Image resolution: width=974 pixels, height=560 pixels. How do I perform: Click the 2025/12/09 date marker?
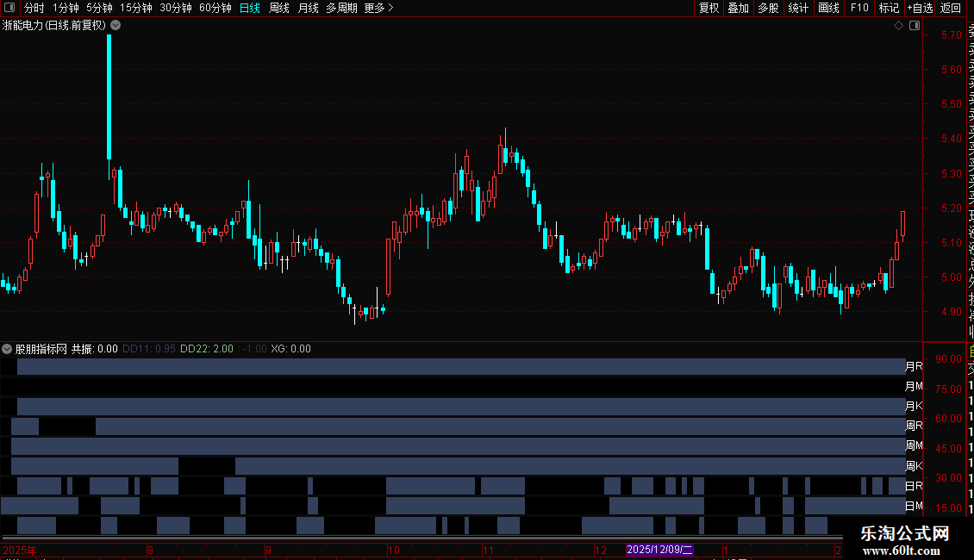pyautogui.click(x=659, y=550)
